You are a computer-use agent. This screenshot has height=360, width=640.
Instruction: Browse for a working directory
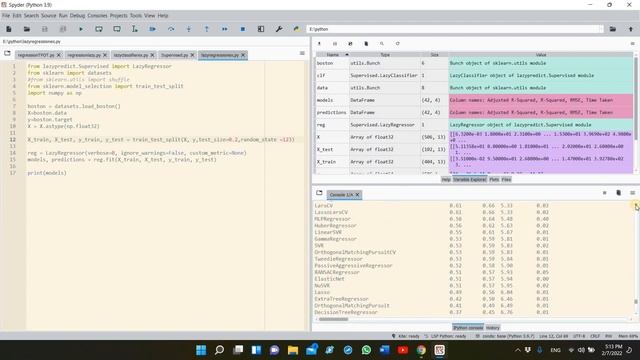(x=613, y=29)
